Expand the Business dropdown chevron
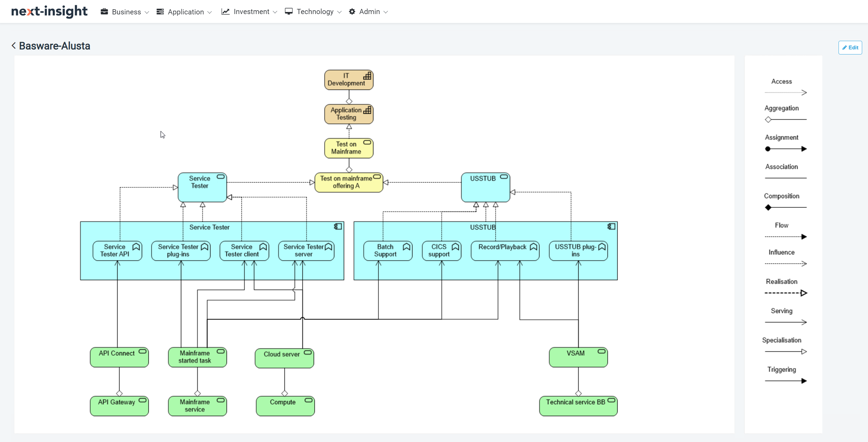The image size is (868, 442). tap(147, 12)
